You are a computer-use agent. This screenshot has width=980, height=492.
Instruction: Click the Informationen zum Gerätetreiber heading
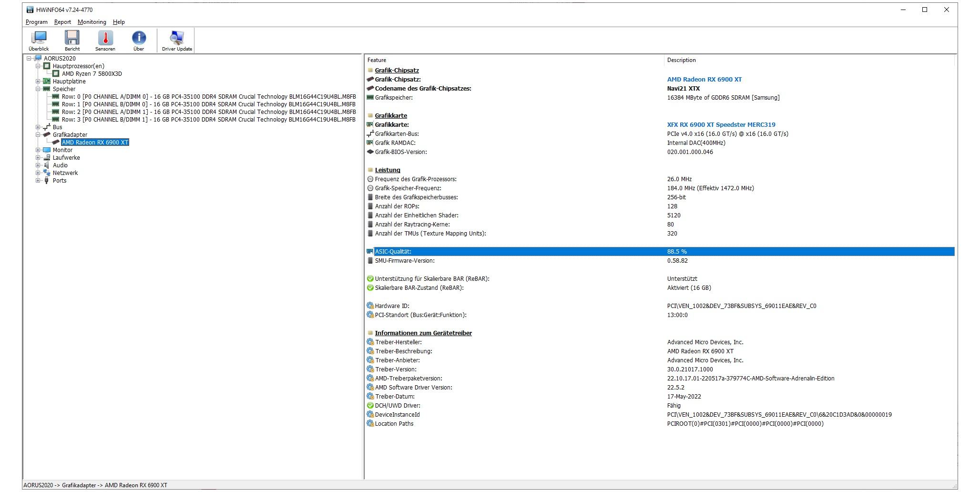click(423, 333)
